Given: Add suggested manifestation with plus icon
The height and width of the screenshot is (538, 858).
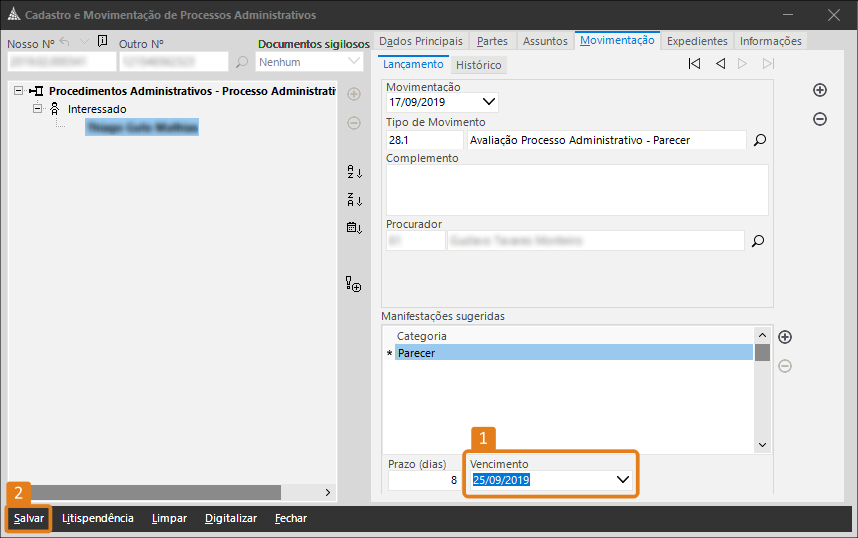Looking at the screenshot, I should click(785, 338).
